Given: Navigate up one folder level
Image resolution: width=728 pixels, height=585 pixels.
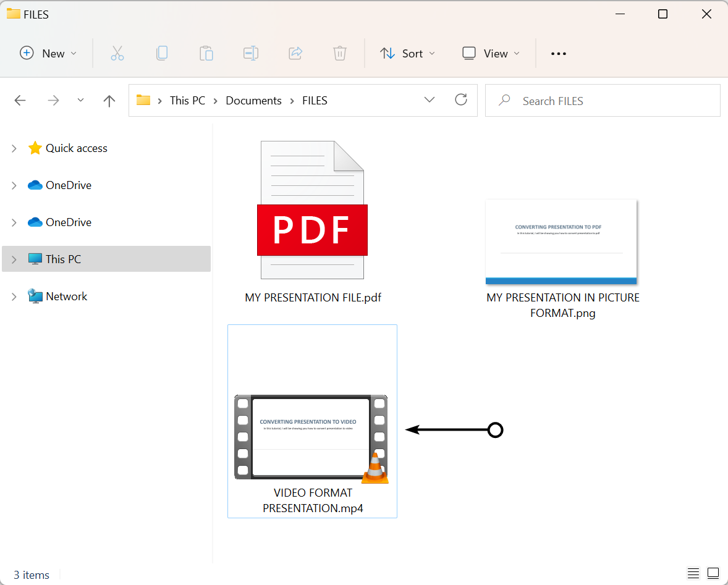Looking at the screenshot, I should (x=109, y=100).
